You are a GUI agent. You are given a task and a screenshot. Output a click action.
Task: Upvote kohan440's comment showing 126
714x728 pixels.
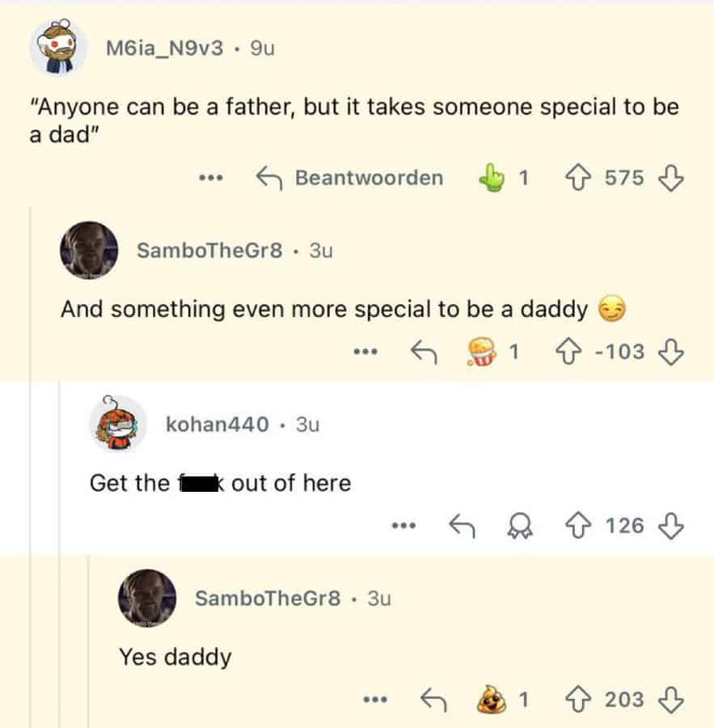(x=577, y=527)
